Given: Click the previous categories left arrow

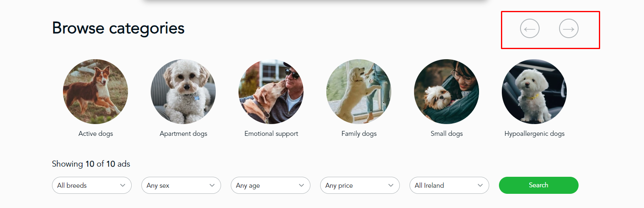Looking at the screenshot, I should (x=530, y=29).
